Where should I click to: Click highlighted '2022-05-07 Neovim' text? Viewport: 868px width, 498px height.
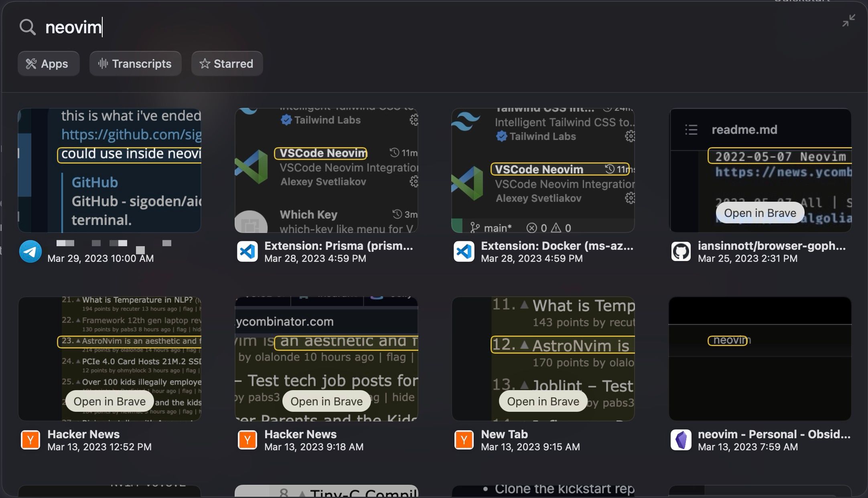(779, 156)
